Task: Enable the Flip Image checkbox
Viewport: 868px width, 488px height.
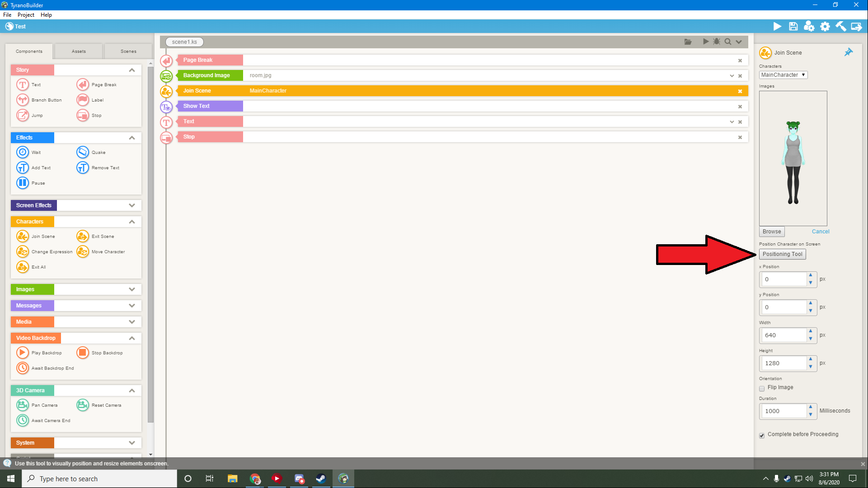Action: pos(762,388)
